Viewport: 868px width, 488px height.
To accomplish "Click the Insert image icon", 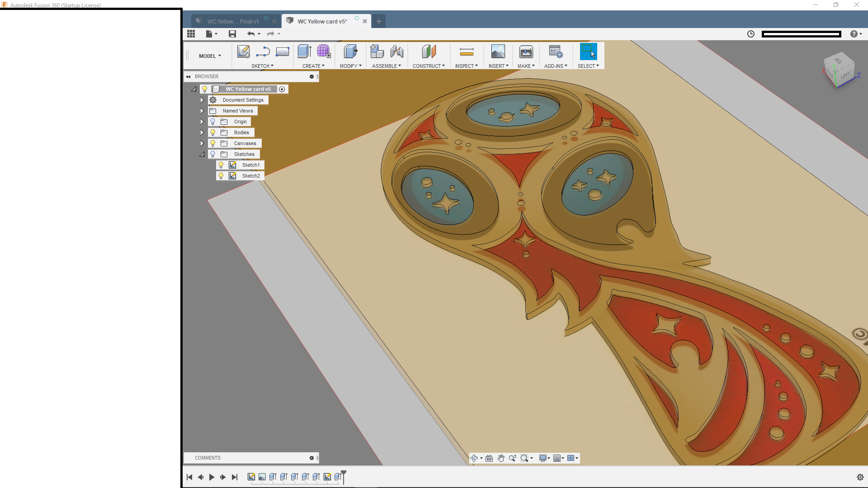I will [x=498, y=52].
